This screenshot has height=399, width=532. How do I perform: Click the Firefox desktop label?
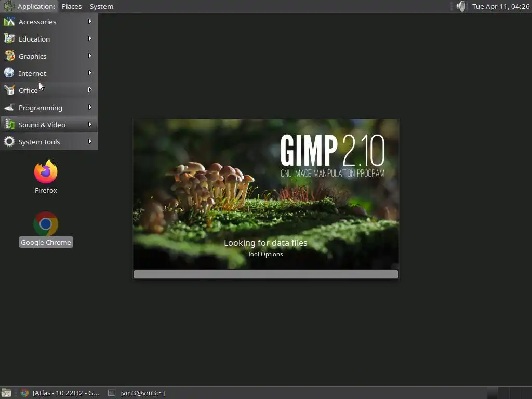pyautogui.click(x=46, y=190)
